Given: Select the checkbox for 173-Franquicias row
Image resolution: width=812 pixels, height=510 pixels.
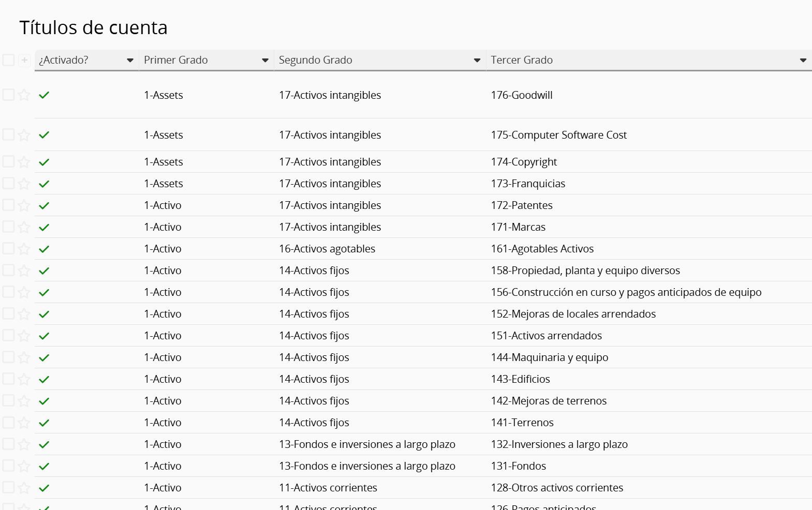Looking at the screenshot, I should (8, 183).
